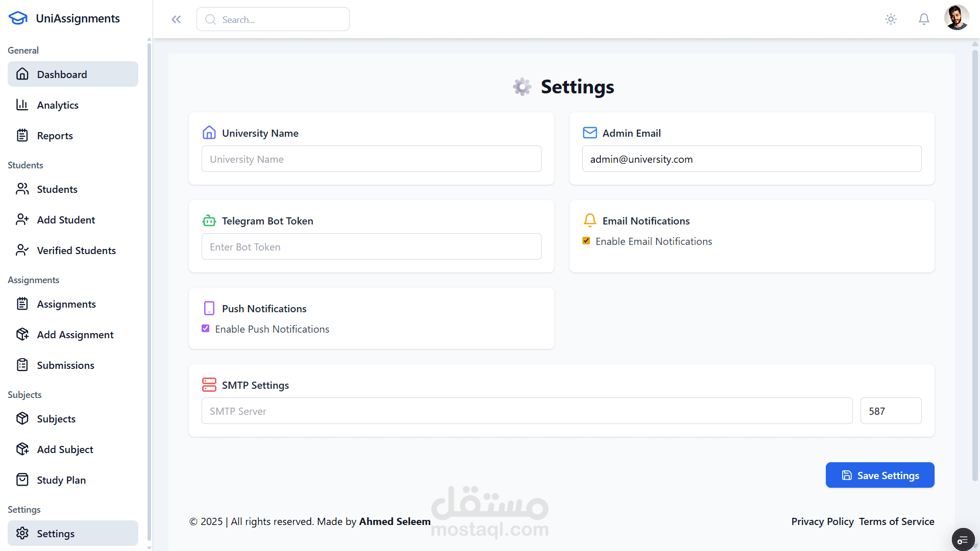The image size is (980, 551).
Task: Click the Add Assignment box icon
Action: 22,335
